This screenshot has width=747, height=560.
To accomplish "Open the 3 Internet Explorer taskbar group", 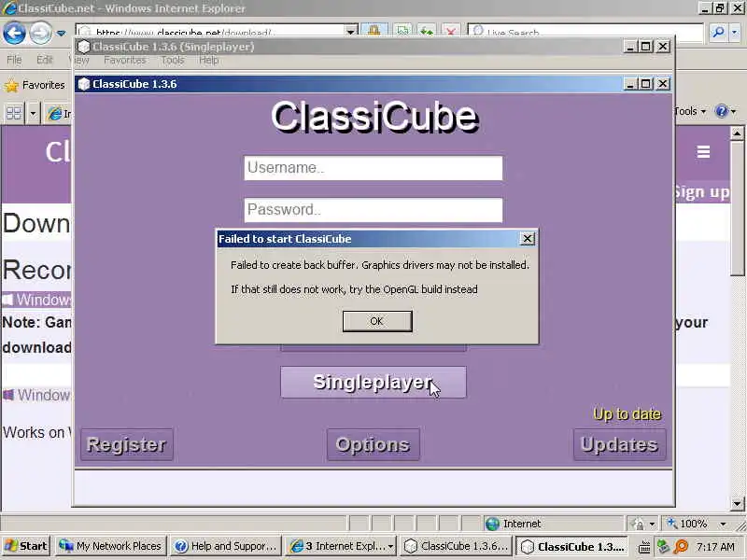I will coord(341,546).
